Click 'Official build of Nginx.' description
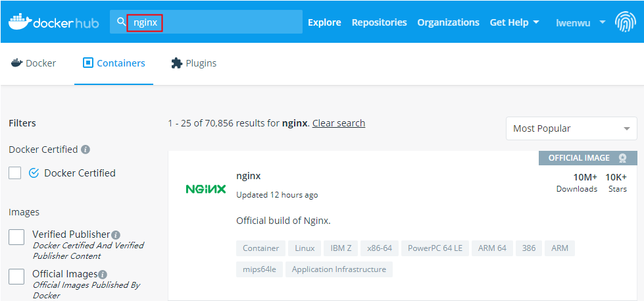The width and height of the screenshot is (644, 301). (x=284, y=221)
